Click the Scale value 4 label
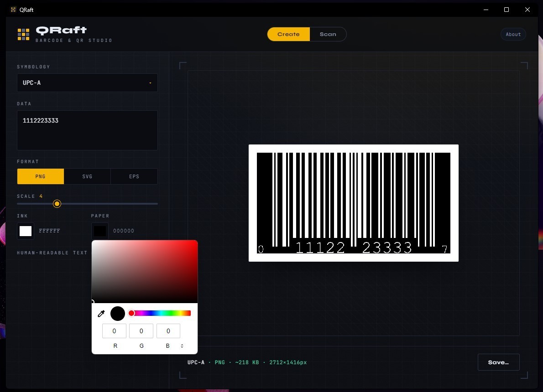The image size is (543, 392). (41, 196)
